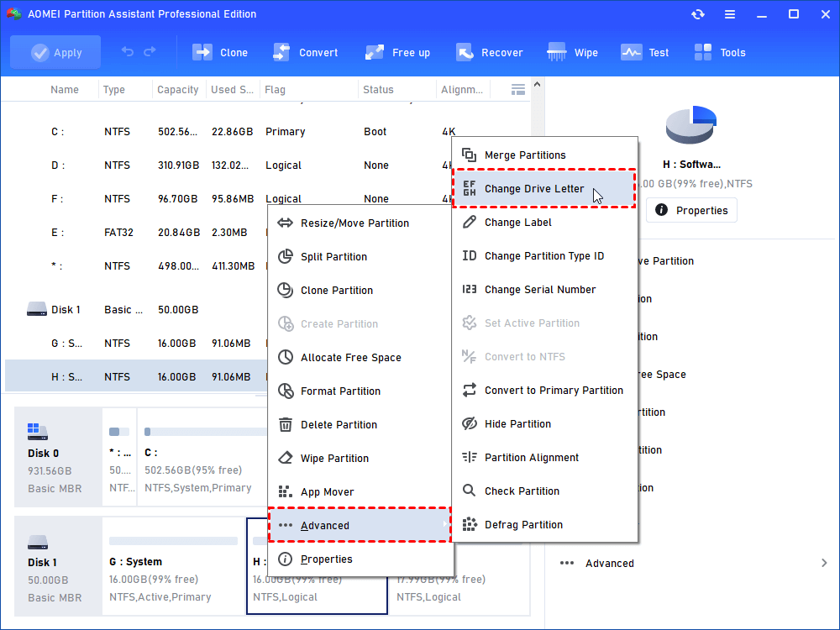Select Hide Partition option
The width and height of the screenshot is (840, 630).
point(545,423)
